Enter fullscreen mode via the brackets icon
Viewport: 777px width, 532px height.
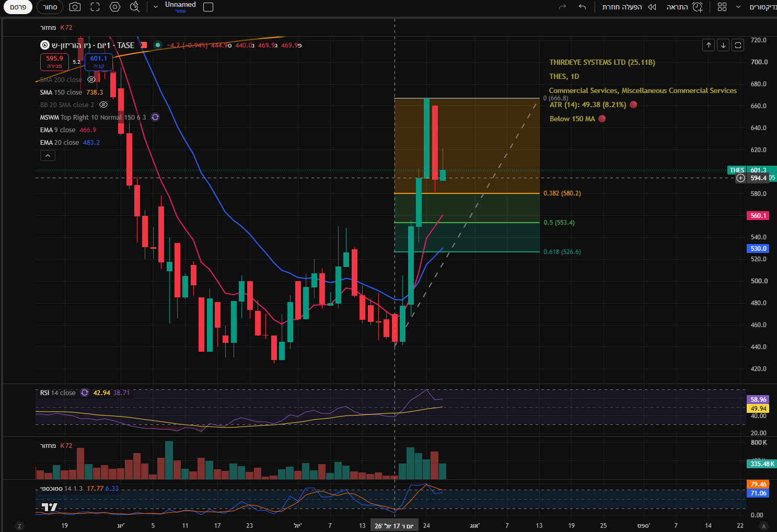point(95,7)
